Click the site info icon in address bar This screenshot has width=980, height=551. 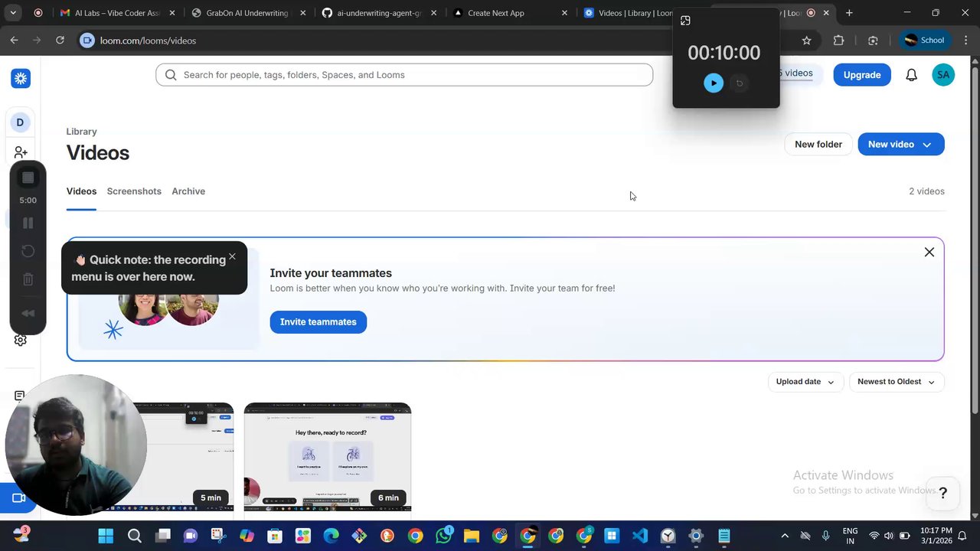pos(87,41)
